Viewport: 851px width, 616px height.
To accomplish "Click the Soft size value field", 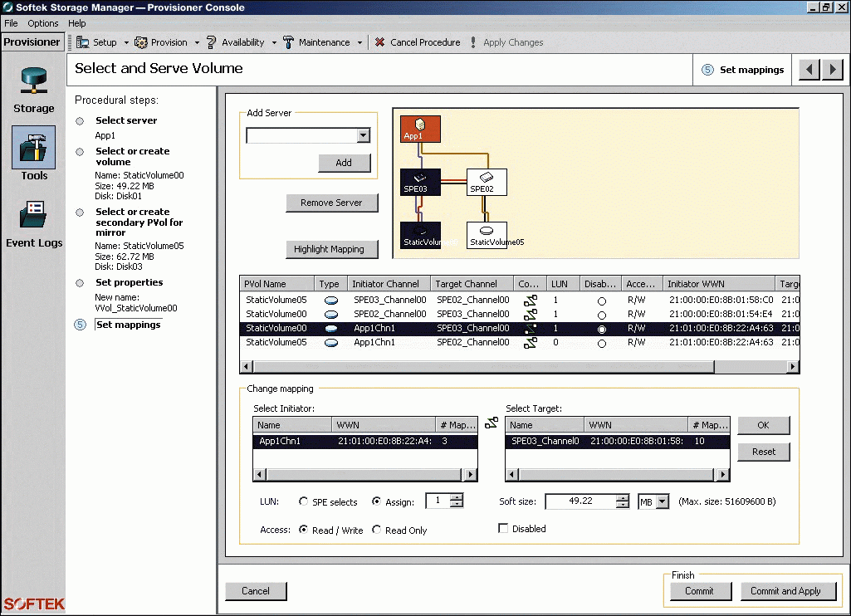I will [x=580, y=501].
